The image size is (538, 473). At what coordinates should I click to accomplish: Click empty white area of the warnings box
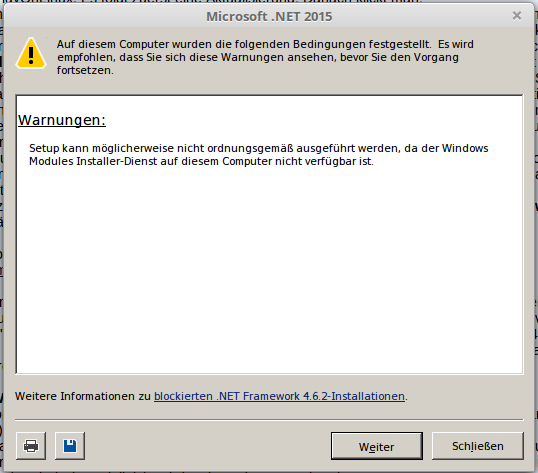coord(269,268)
